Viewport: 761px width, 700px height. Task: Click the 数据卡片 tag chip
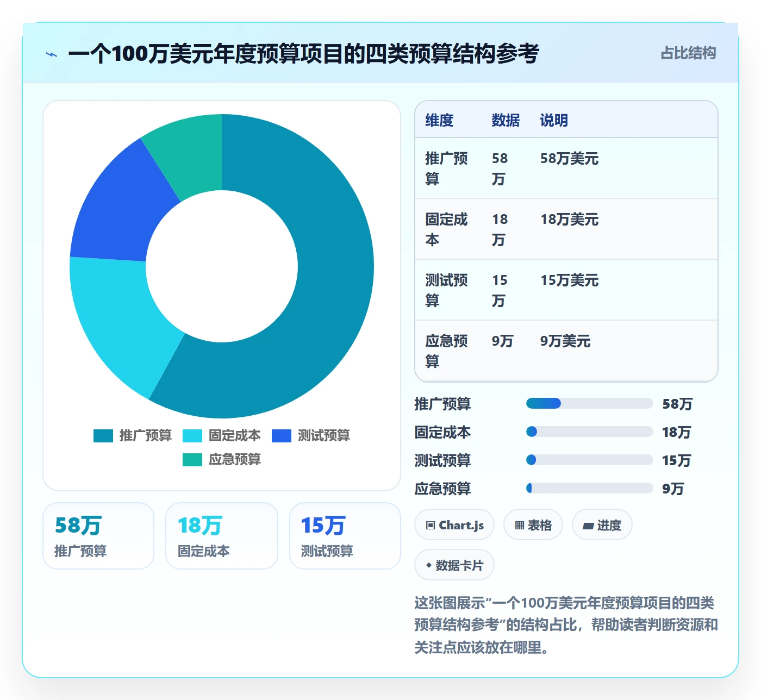click(x=454, y=565)
